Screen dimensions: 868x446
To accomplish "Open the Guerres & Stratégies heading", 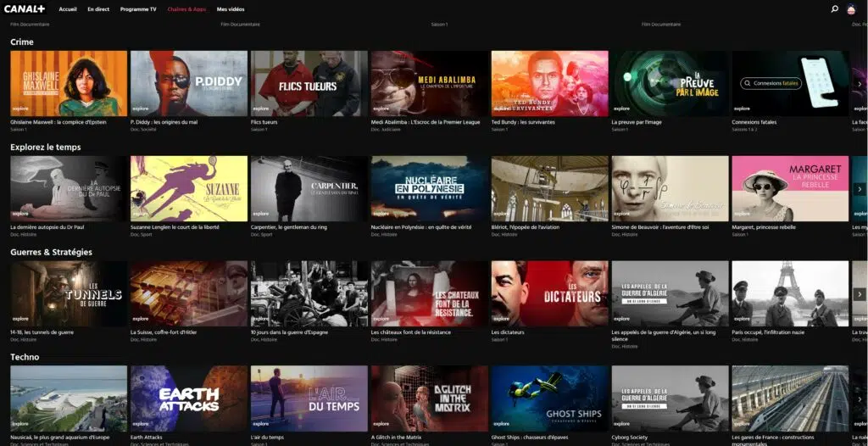I will coord(52,252).
